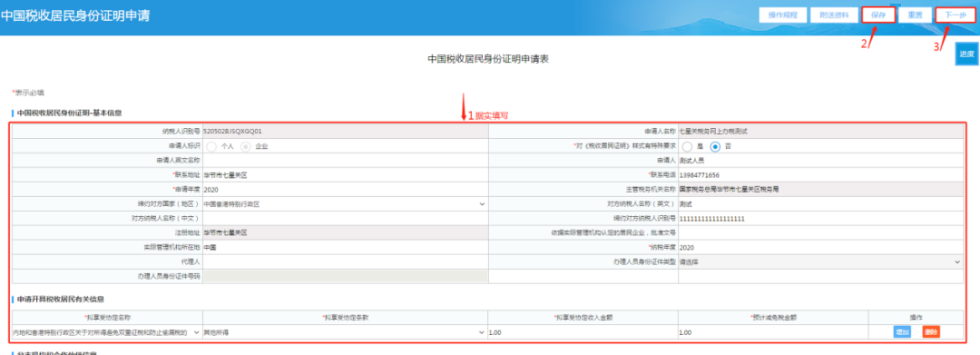Click tax authority name 国家税务总局毕节市七星关区税务局
The height and width of the screenshot is (355, 980).
(x=730, y=189)
